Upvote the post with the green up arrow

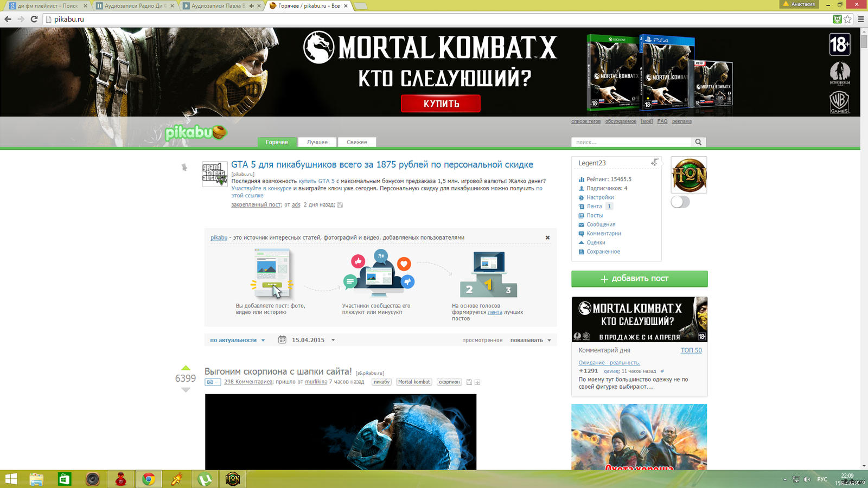186,368
